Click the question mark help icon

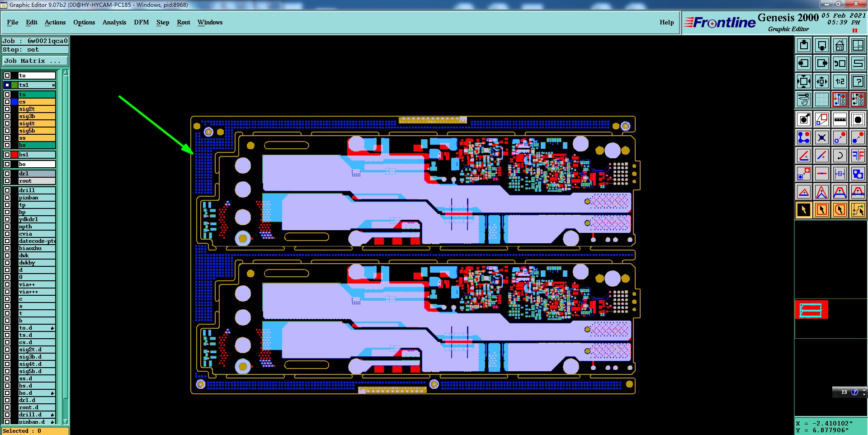pos(858,81)
